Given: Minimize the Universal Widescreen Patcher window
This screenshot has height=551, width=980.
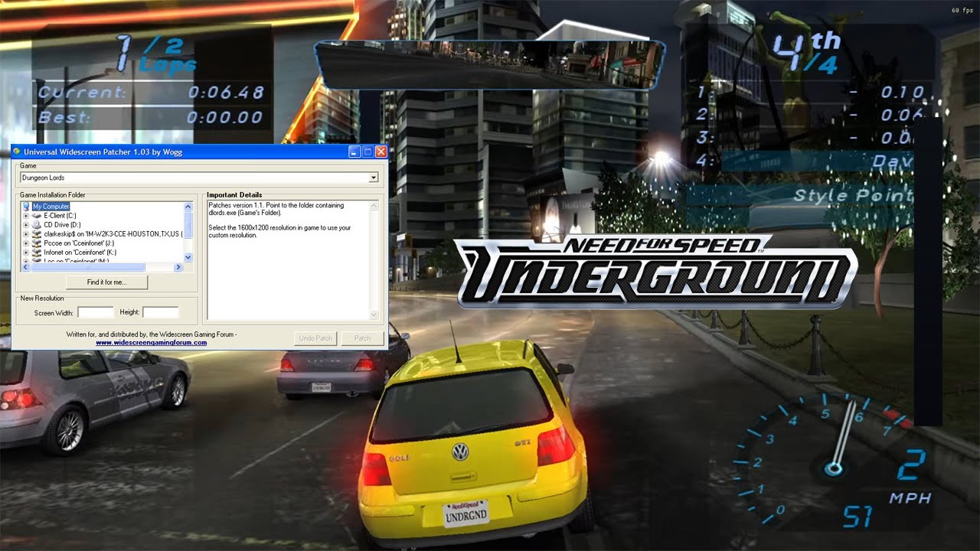Looking at the screenshot, I should click(x=354, y=152).
